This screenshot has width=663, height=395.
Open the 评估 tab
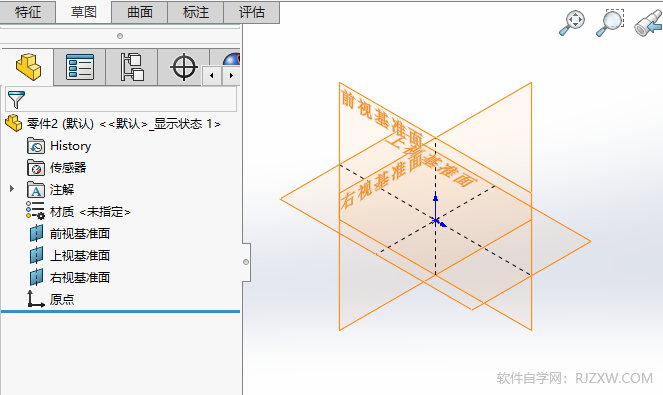click(x=251, y=12)
